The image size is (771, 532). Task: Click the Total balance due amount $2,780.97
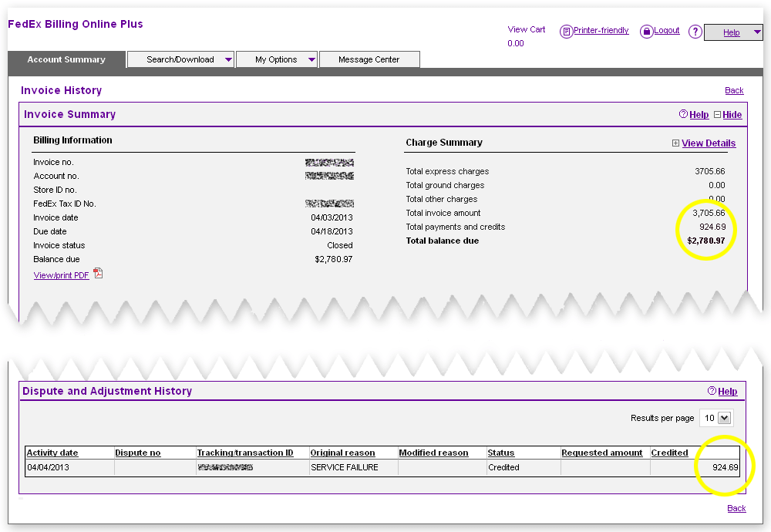[x=706, y=241]
